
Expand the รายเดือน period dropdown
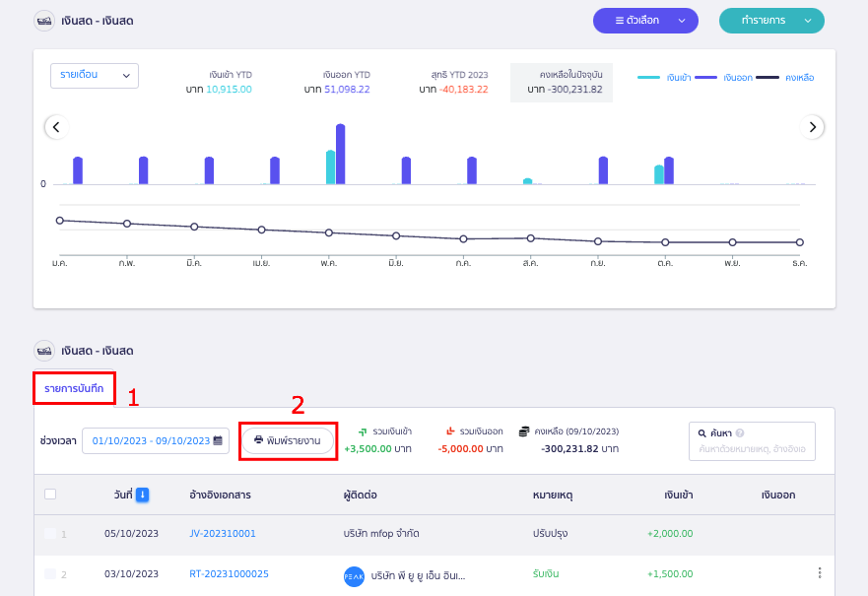(95, 75)
